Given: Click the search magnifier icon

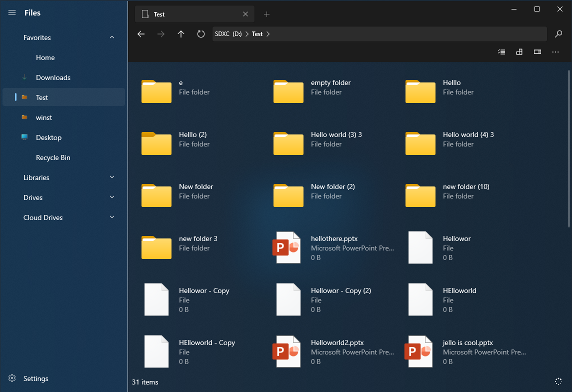Looking at the screenshot, I should point(558,34).
